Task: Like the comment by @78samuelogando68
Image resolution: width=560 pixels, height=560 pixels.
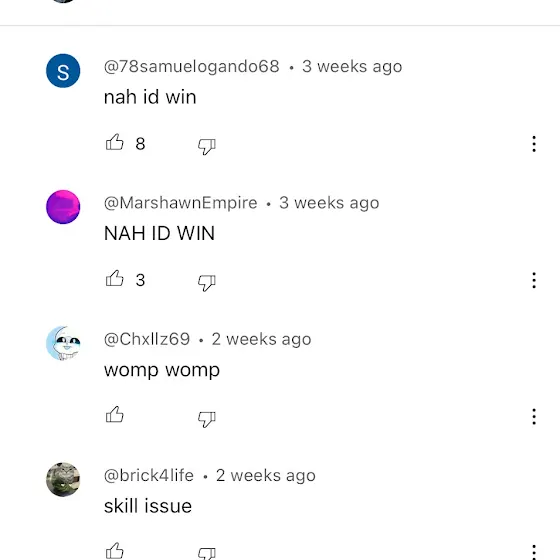Action: click(x=115, y=142)
